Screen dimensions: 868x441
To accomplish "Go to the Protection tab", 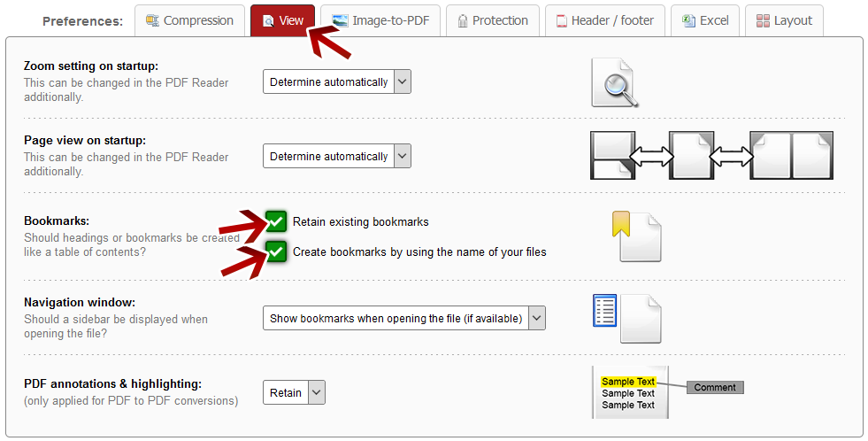I will (492, 20).
